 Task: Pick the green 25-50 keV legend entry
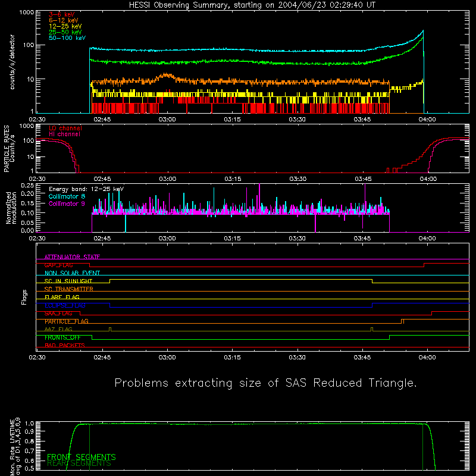tap(65, 32)
